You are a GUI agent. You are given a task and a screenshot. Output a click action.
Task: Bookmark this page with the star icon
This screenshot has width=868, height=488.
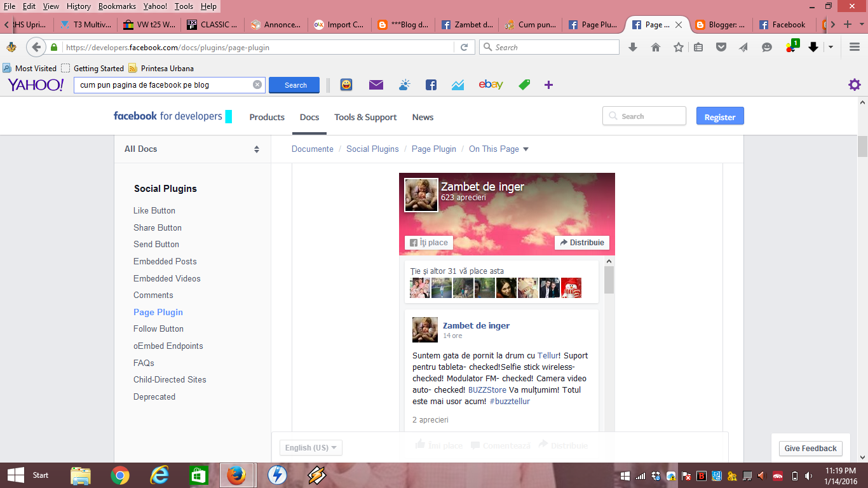coord(679,47)
